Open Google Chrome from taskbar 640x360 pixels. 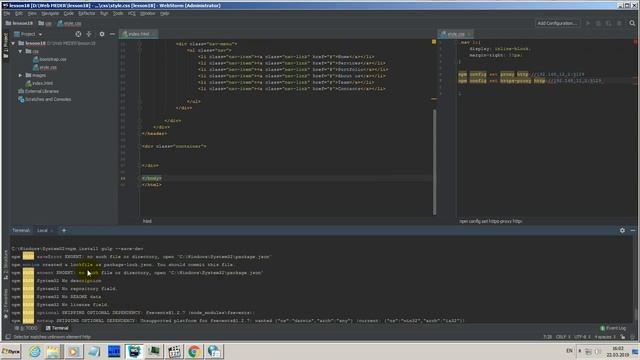[x=194, y=351]
